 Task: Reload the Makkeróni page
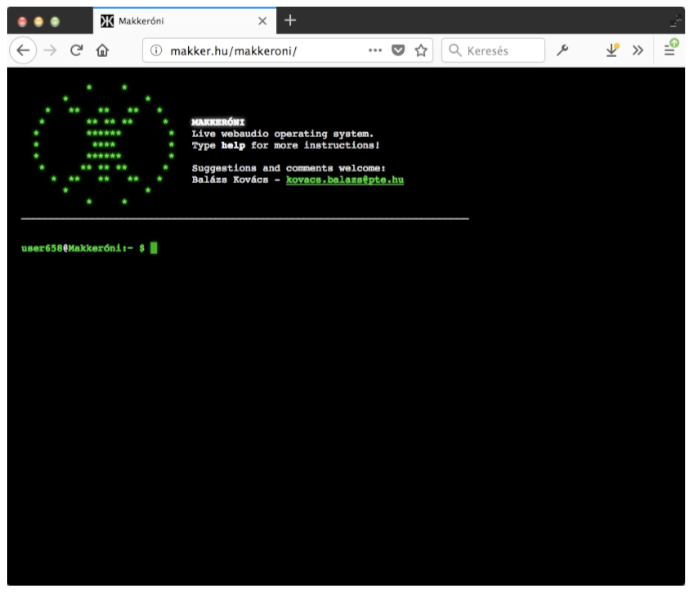(x=76, y=50)
